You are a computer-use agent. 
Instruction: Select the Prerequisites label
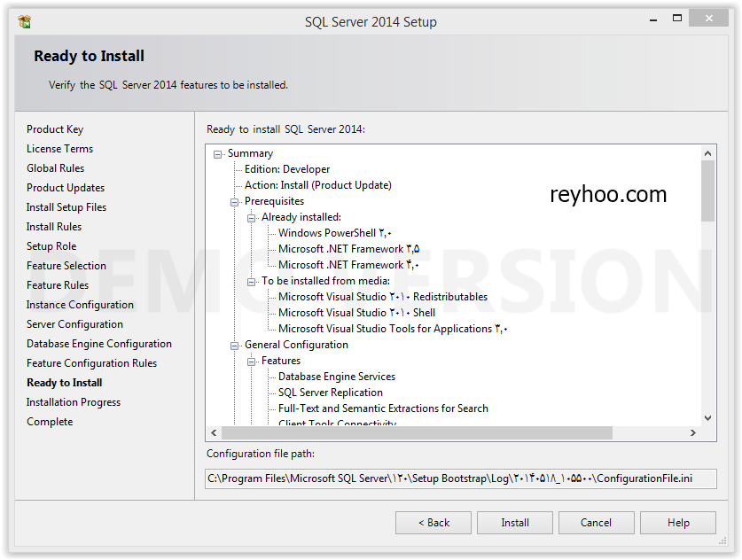click(x=275, y=201)
